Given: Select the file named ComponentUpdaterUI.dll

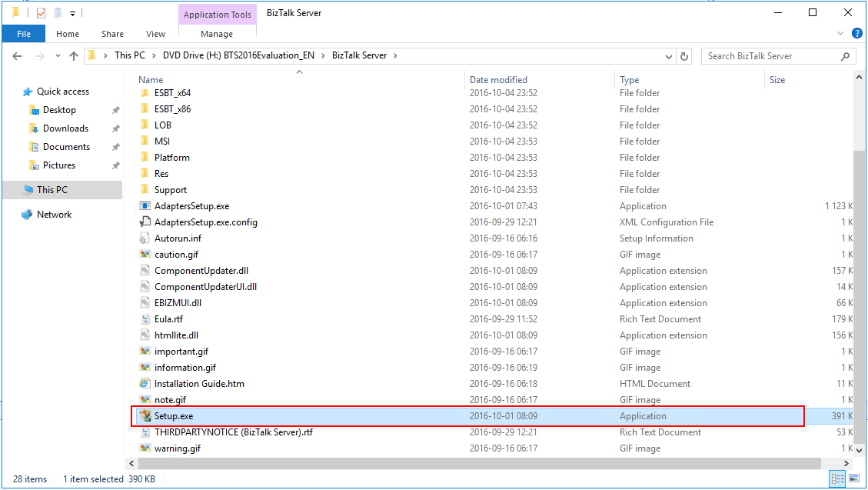Looking at the screenshot, I should coord(205,286).
